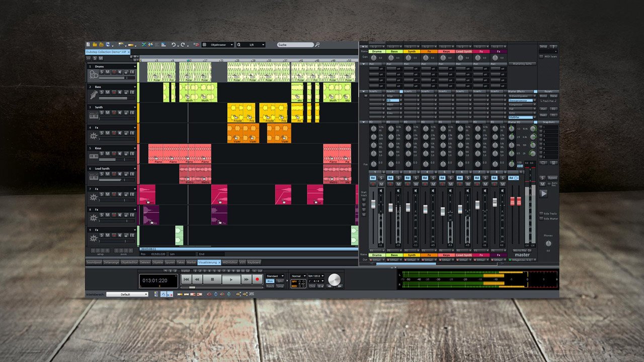Enable the MIDI learn checkbox
Screen dimensions: 644x362
pos(541,56)
